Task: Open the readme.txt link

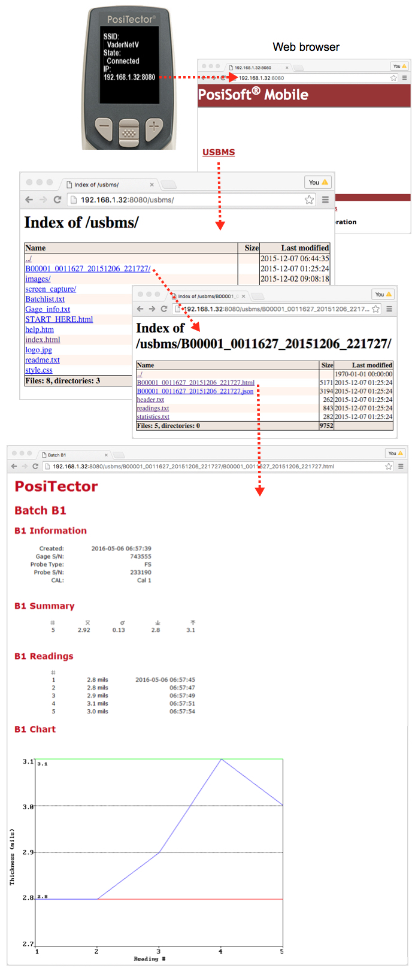Action: (x=43, y=361)
